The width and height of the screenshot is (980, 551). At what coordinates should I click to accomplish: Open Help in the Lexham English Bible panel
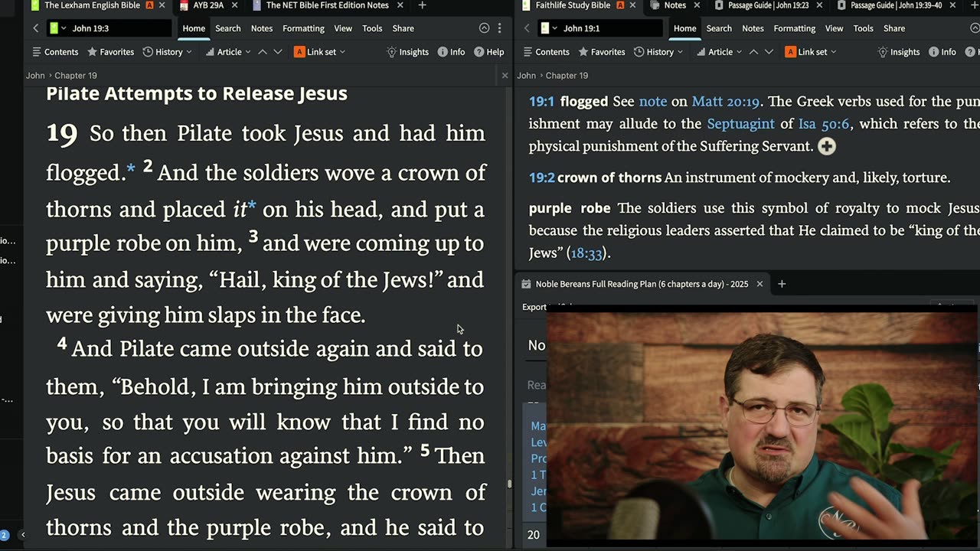[488, 52]
